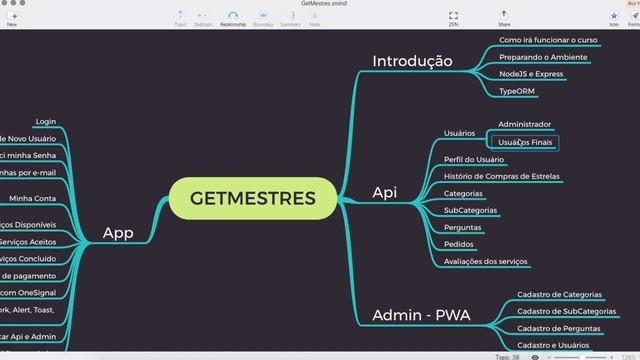Click the GetMestres.xmind window title
Viewport: 640px width, 360px height.
click(324, 3)
